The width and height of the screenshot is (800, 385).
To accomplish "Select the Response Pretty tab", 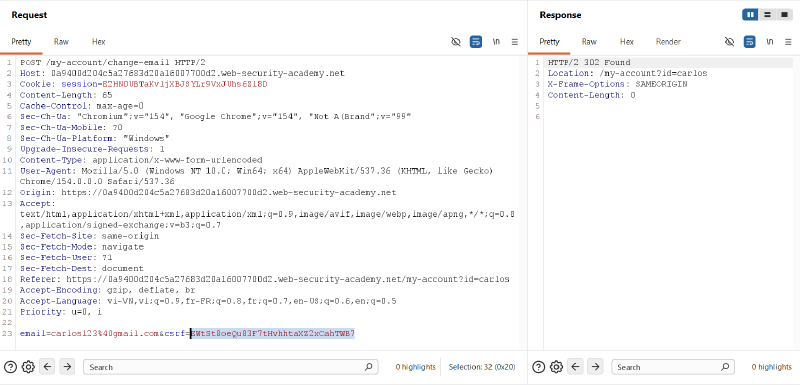I will (x=549, y=42).
